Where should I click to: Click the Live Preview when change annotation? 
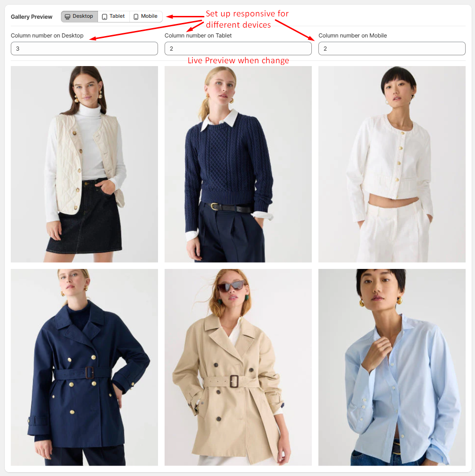click(x=238, y=60)
